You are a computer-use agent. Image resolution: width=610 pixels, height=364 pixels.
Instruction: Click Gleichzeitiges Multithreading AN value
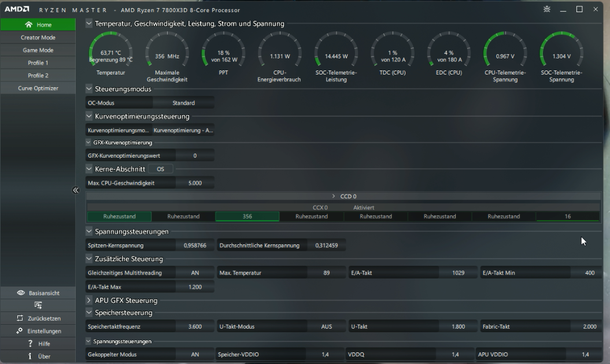tap(195, 273)
